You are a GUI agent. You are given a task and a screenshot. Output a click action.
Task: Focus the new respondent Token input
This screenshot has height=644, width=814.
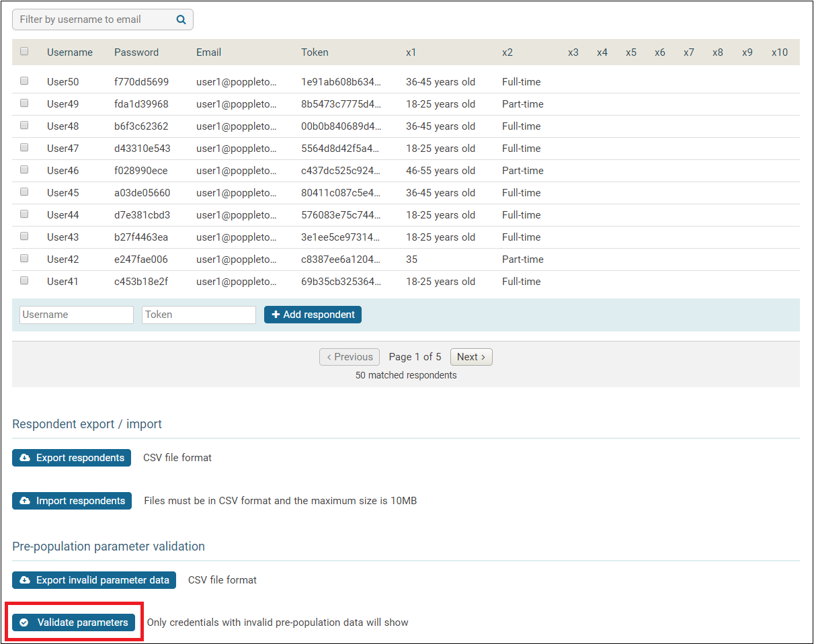199,315
